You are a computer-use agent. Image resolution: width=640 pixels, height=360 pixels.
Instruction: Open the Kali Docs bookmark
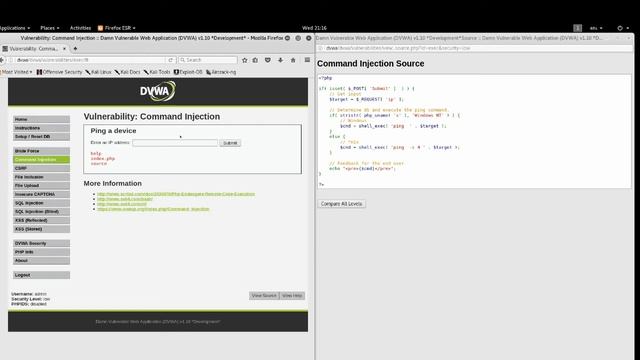click(127, 72)
